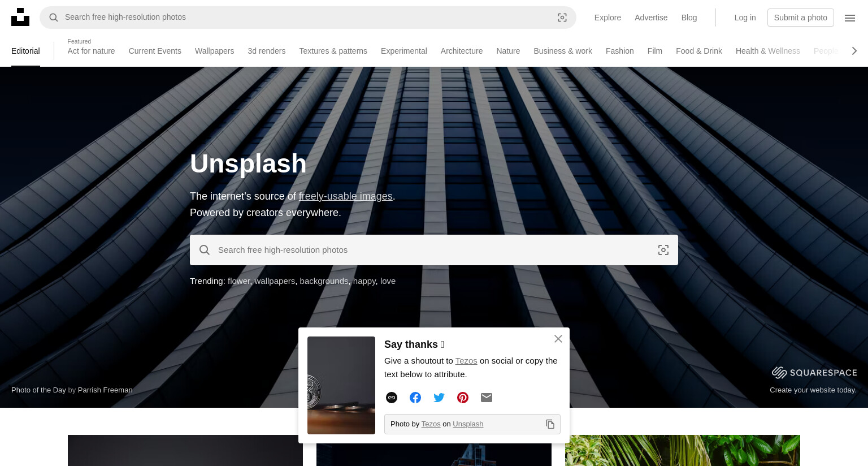The image size is (868, 466).
Task: Search trending term love
Action: [x=388, y=281]
